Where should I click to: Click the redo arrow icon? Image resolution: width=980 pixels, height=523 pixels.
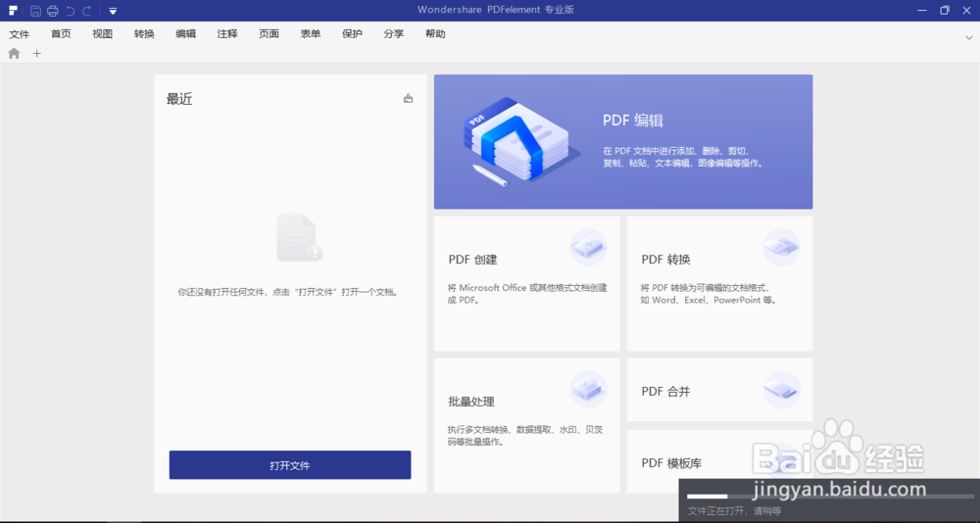(x=87, y=11)
